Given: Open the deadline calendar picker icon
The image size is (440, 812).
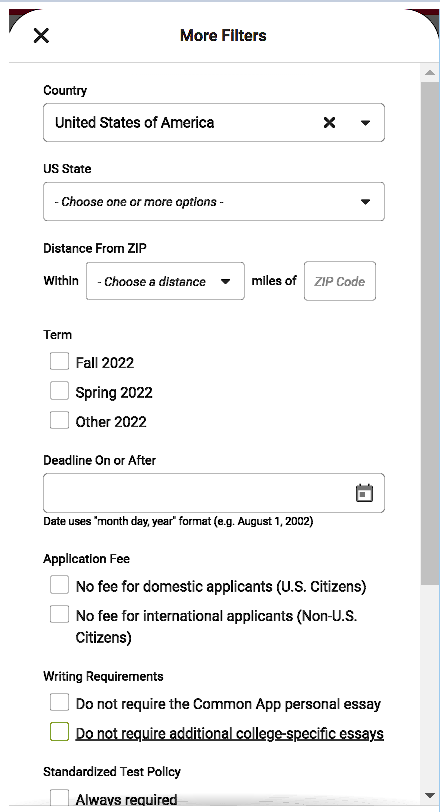Looking at the screenshot, I should [x=364, y=493].
